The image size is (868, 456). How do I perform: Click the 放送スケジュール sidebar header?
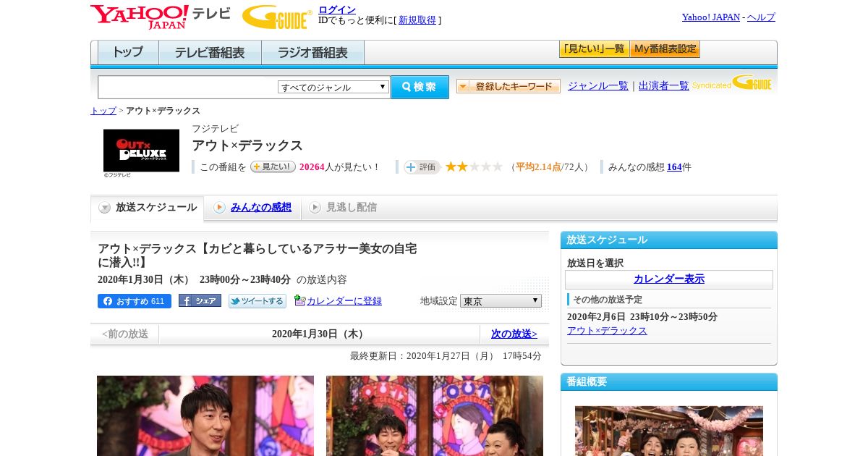click(x=669, y=240)
